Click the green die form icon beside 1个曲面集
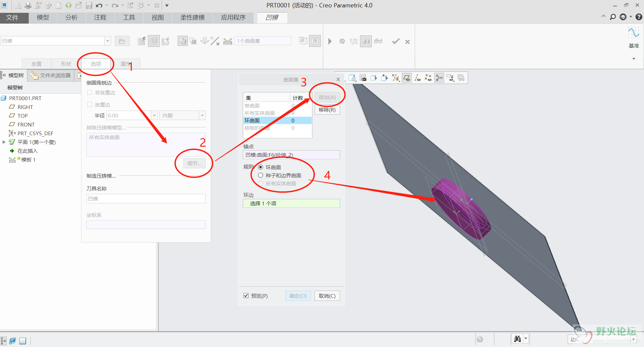 [228, 41]
